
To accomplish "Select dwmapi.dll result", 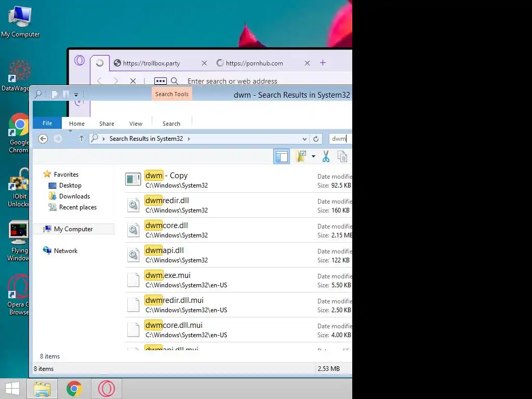I will click(x=238, y=255).
